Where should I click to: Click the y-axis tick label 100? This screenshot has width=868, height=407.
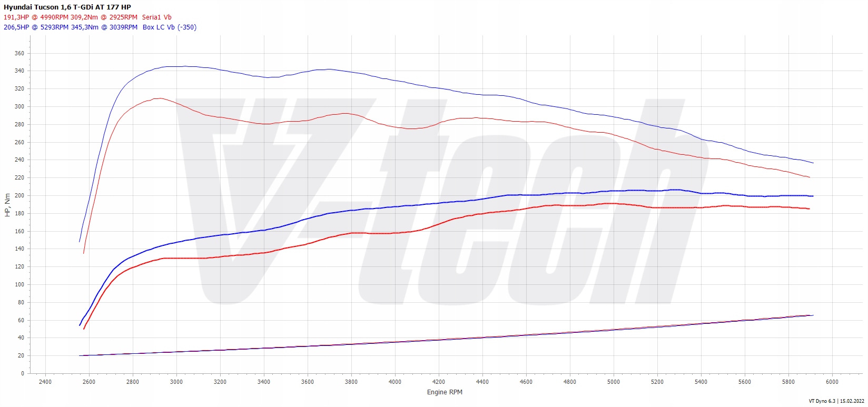19,284
